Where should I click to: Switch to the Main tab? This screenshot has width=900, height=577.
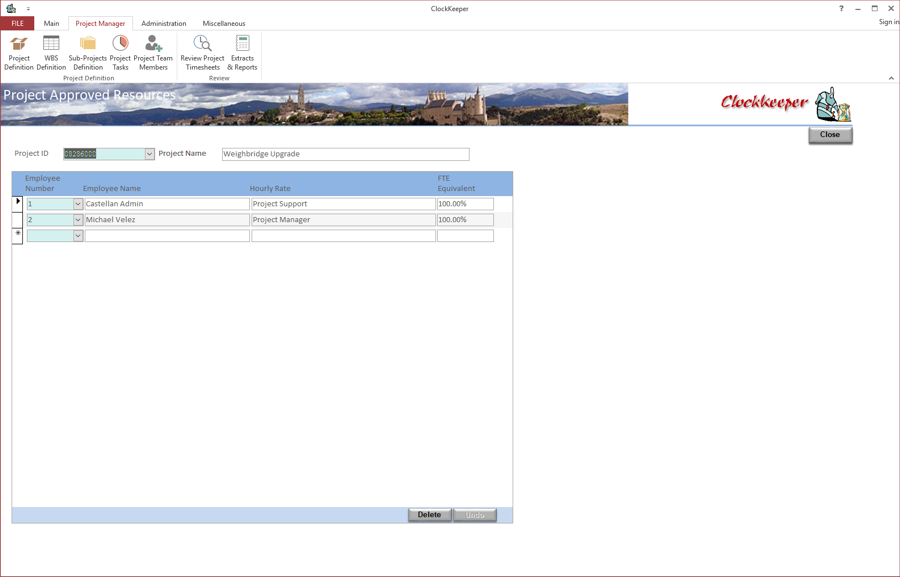tap(52, 24)
